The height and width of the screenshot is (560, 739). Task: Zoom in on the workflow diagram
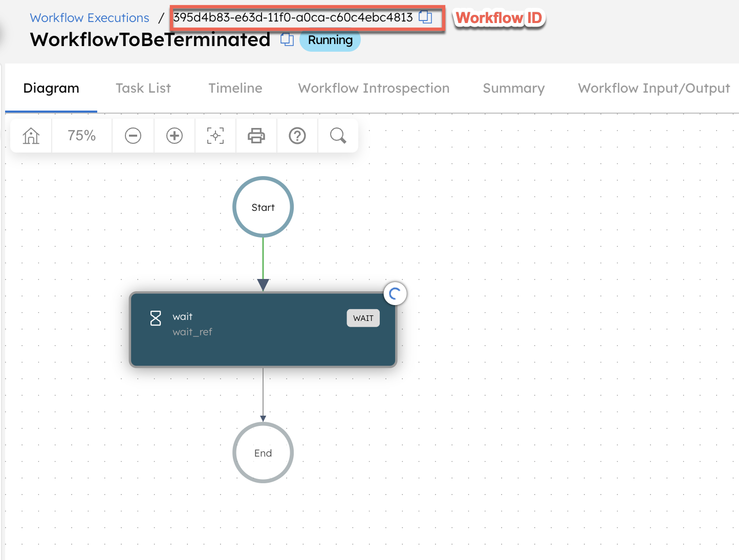pyautogui.click(x=174, y=136)
